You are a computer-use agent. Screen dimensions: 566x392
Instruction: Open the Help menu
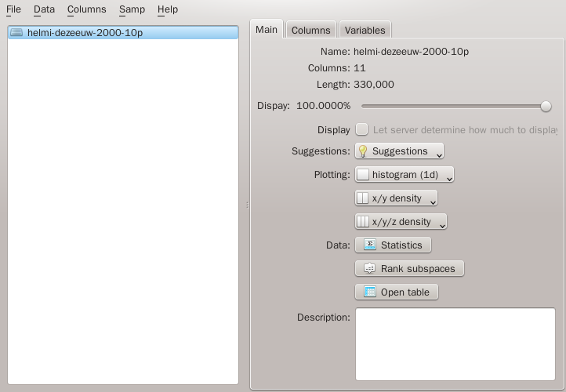(x=168, y=9)
